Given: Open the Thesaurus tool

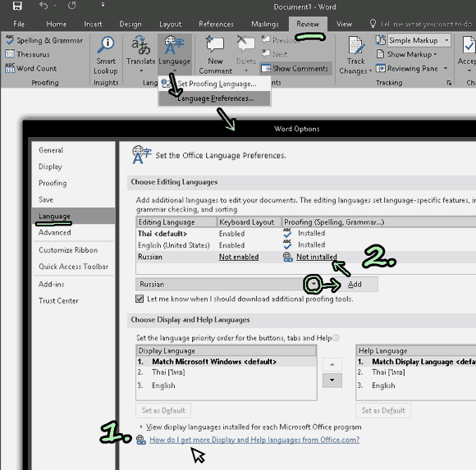Looking at the screenshot, I should click(27, 54).
